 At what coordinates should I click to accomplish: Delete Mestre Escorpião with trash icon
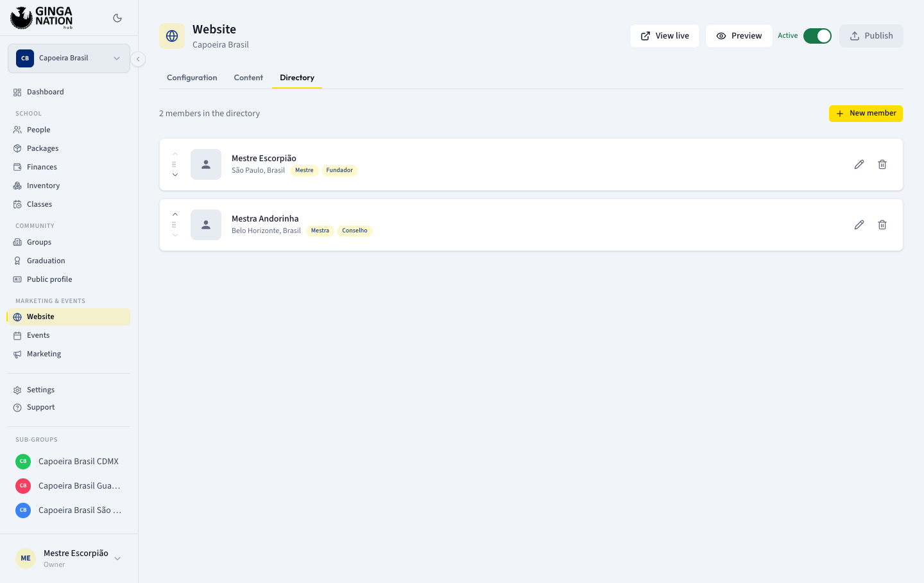pyautogui.click(x=882, y=164)
